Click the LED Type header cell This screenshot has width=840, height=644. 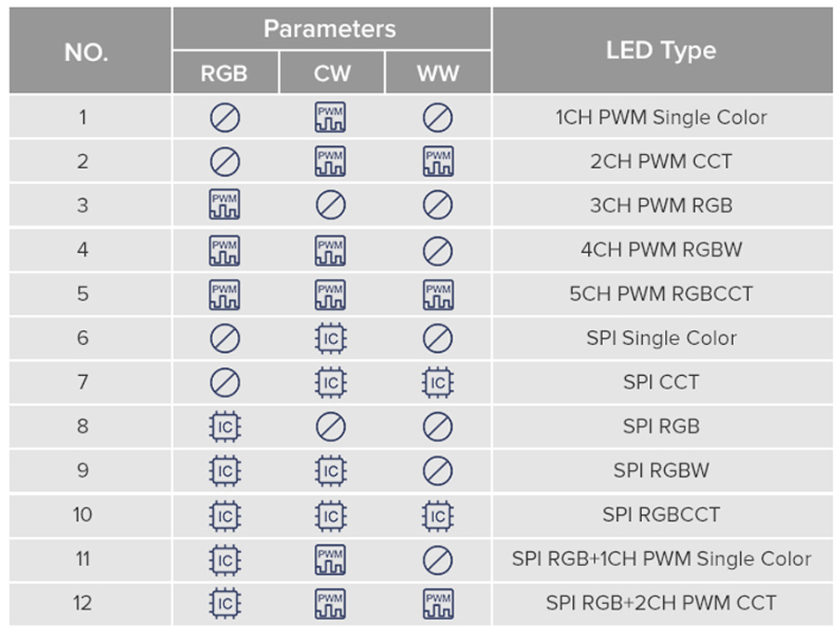pyautogui.click(x=661, y=50)
